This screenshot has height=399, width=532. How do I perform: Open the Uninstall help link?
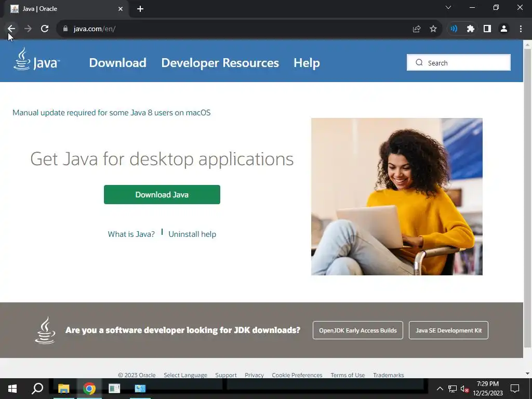(x=192, y=234)
